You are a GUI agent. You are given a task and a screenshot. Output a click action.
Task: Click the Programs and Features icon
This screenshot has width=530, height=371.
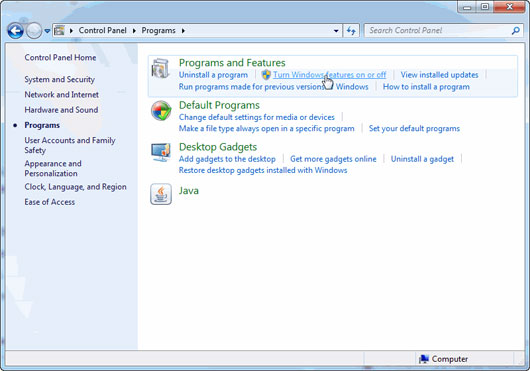[160, 69]
